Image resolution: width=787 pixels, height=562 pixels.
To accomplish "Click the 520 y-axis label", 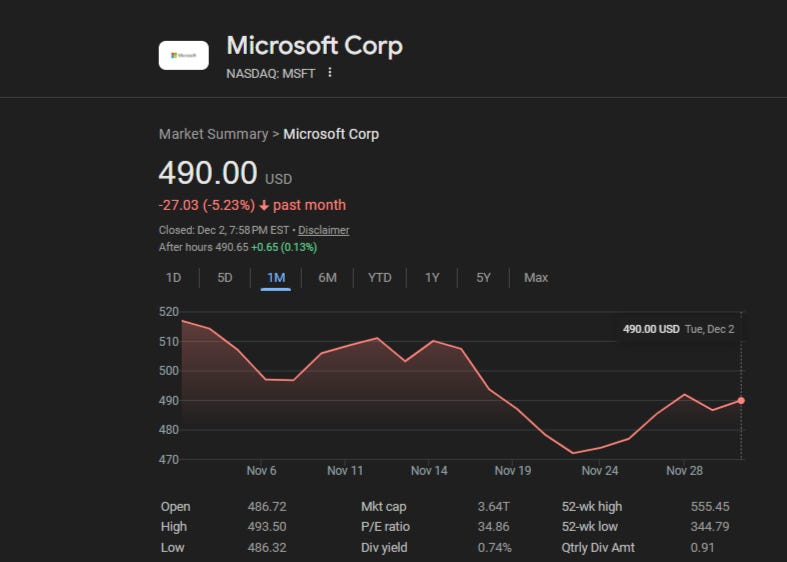I will 169,312.
